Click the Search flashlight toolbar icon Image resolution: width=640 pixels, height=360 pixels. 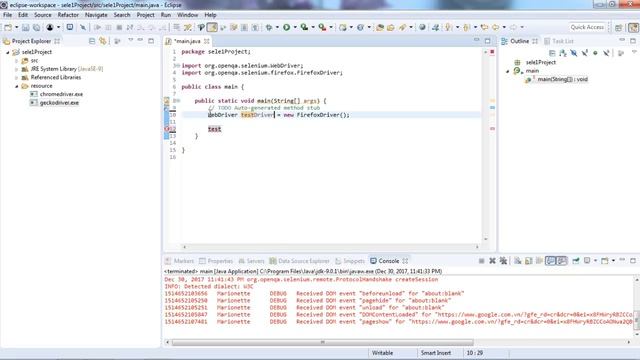click(403, 27)
